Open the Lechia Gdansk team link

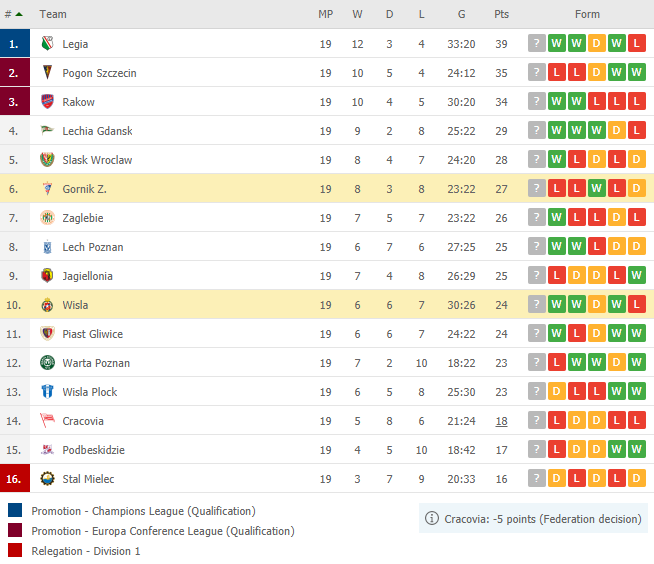tap(97, 131)
